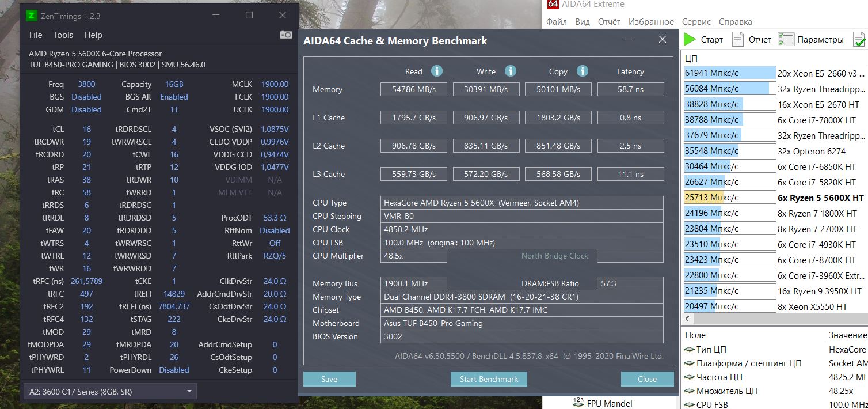Click the info icon next to Copy
Image resolution: width=868 pixels, height=409 pixels.
[x=583, y=71]
